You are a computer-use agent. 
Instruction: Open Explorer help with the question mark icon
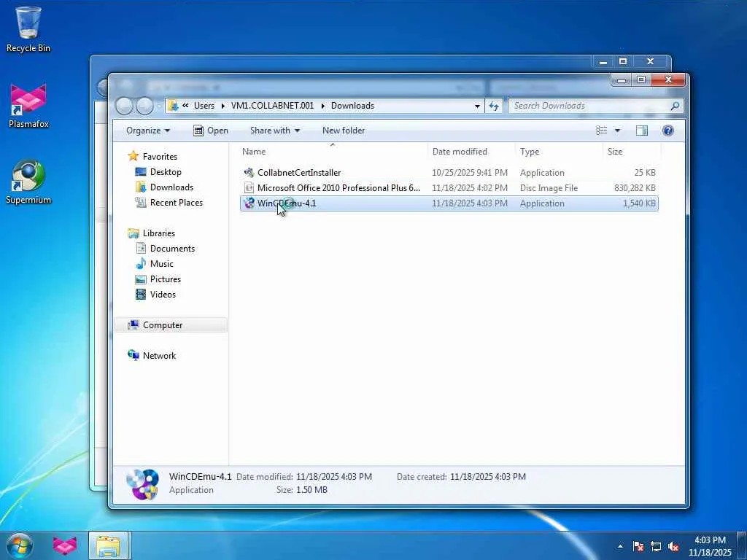tap(668, 131)
